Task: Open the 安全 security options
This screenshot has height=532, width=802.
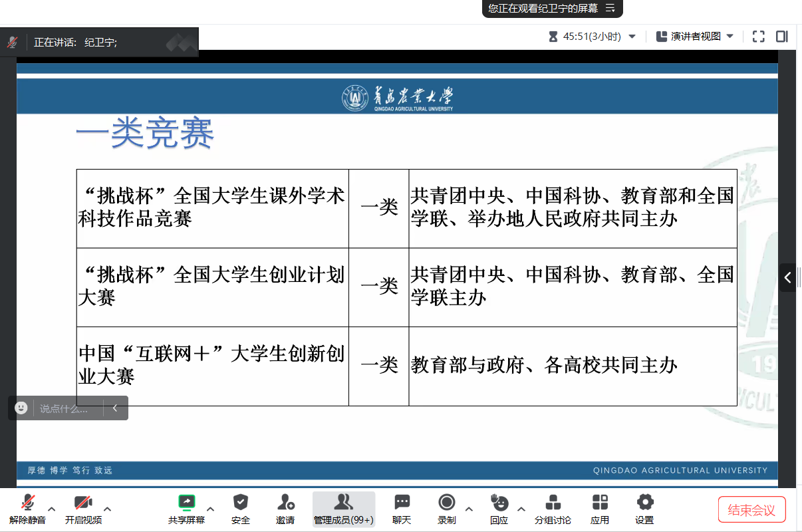Action: click(241, 509)
